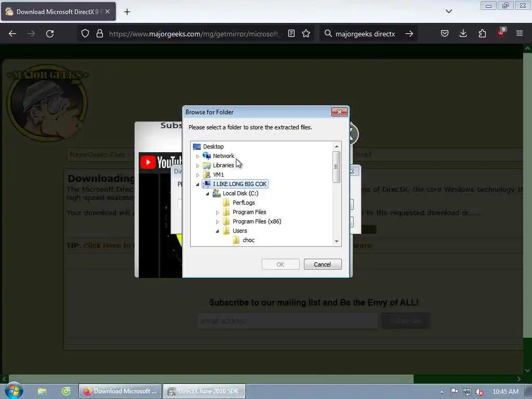The width and height of the screenshot is (532, 399).
Task: Click OK in Browse for Folder
Action: (280, 264)
